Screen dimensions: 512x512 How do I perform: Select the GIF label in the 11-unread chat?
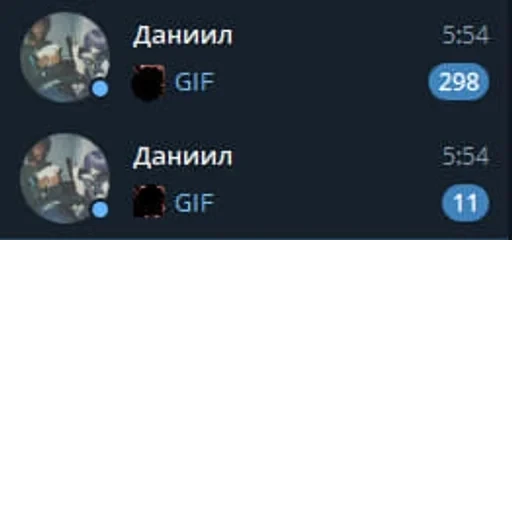tap(194, 203)
